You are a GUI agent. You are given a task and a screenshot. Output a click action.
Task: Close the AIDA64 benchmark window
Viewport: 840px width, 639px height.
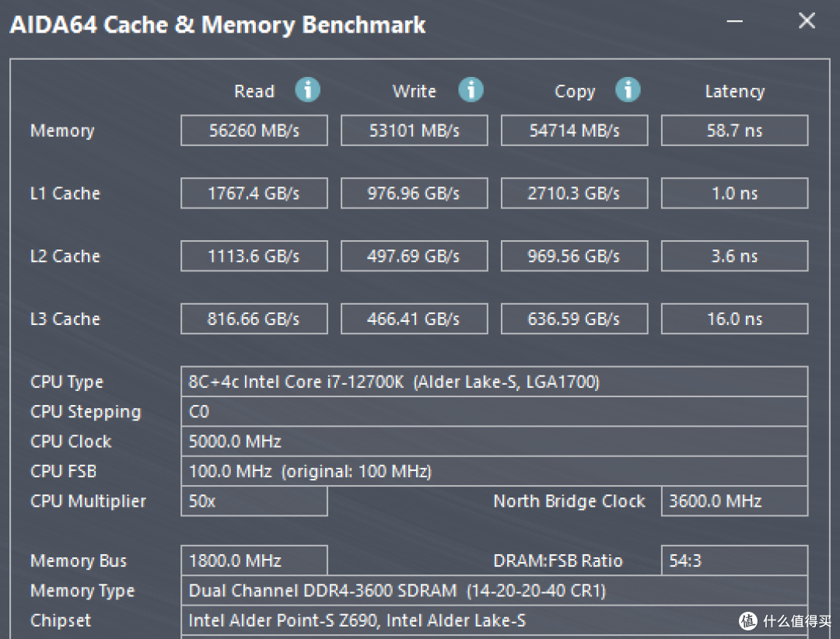point(807,21)
